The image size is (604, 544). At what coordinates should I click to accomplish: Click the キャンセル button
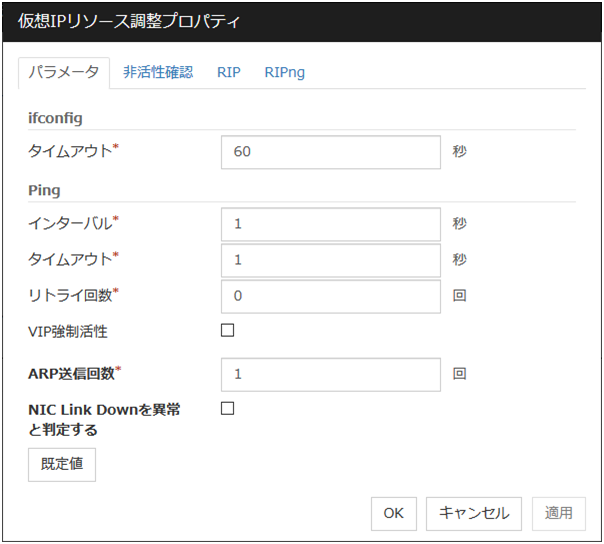(474, 513)
